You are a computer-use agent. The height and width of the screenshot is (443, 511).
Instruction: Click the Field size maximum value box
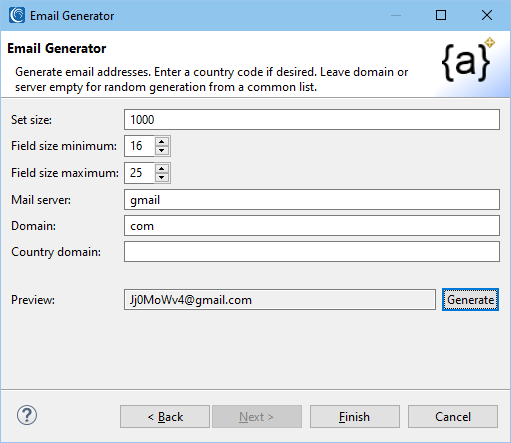coord(139,173)
